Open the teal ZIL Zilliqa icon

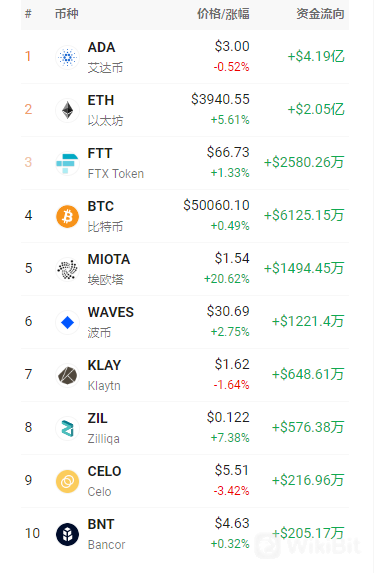point(67,428)
